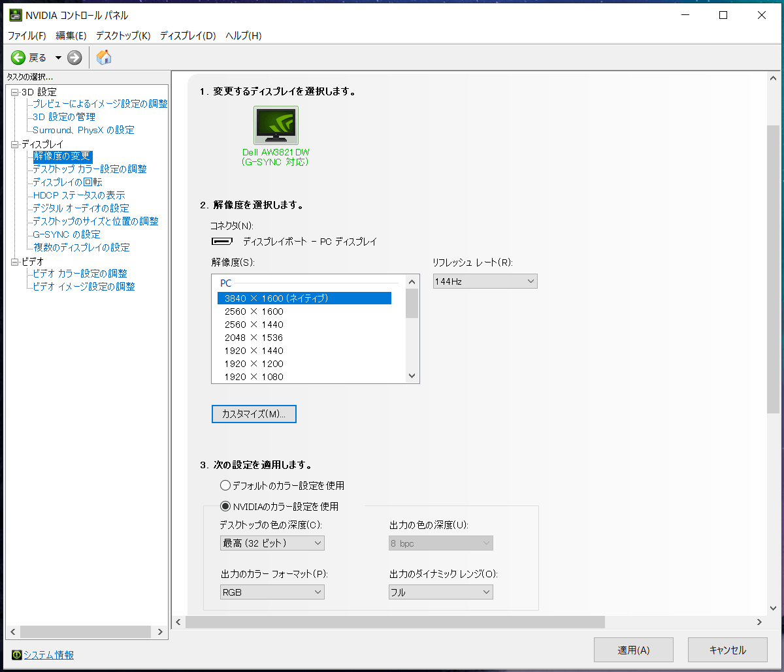Screen dimensions: 784x672
Task: Open デスクトップの色の深度 dropdown
Action: (272, 543)
